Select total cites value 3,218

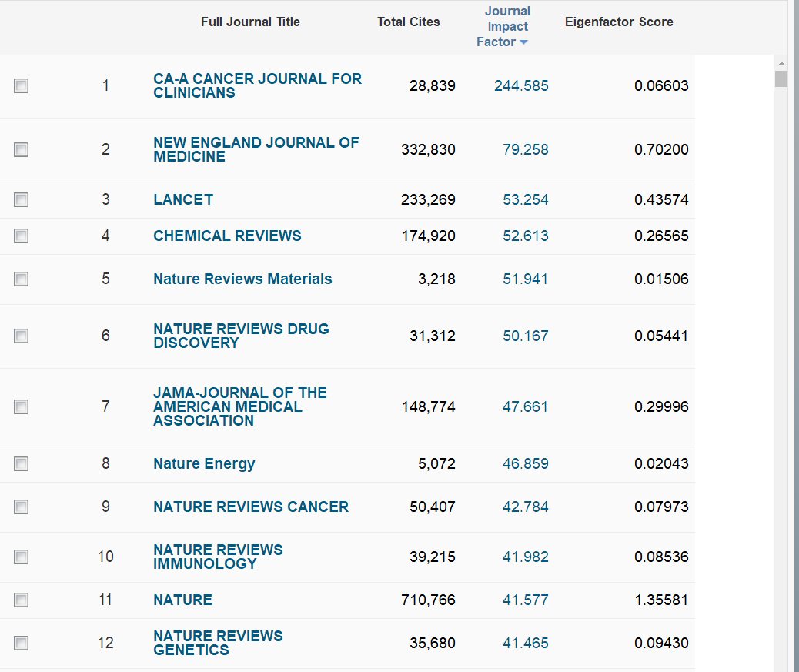[x=436, y=279]
